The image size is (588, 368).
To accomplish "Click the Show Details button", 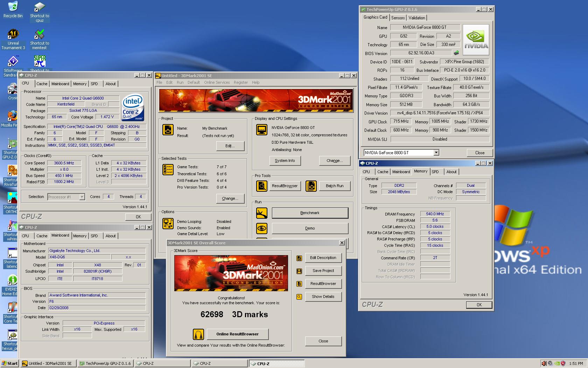I will pyautogui.click(x=323, y=297).
